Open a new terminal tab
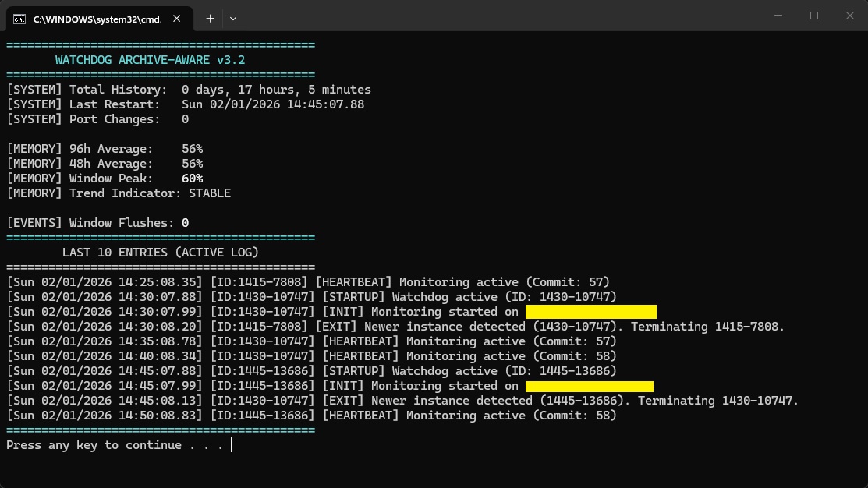Screen dimensions: 868x488 [x=210, y=19]
